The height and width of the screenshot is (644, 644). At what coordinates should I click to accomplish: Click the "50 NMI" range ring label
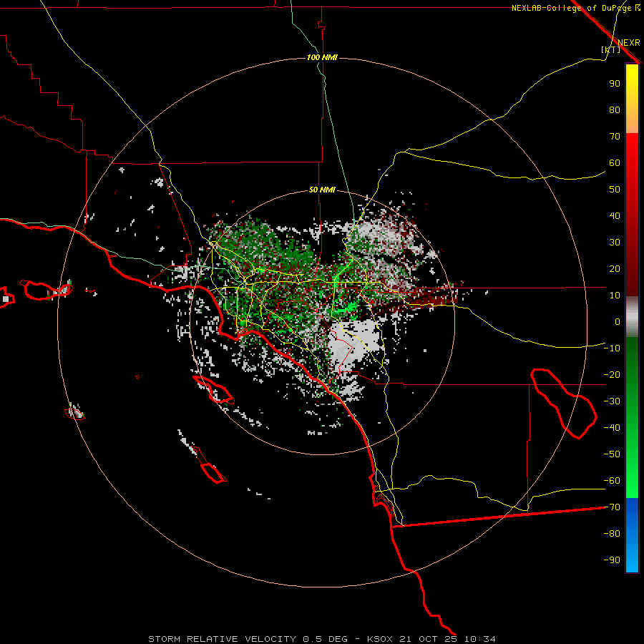(322, 190)
